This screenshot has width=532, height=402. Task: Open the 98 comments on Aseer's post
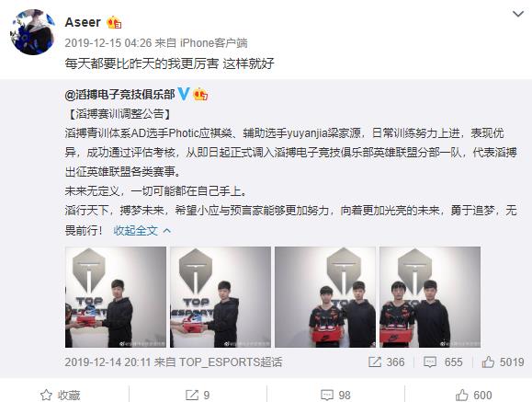(335, 395)
